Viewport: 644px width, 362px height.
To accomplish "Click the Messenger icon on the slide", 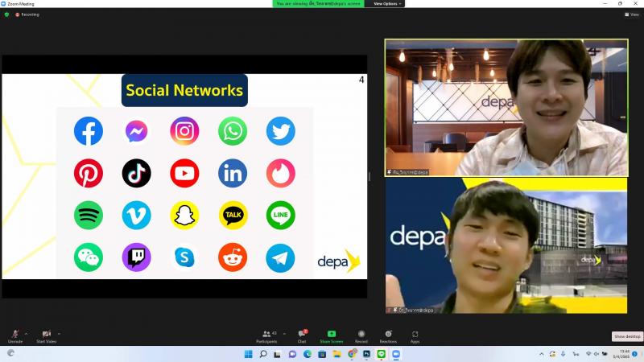I will pos(136,131).
